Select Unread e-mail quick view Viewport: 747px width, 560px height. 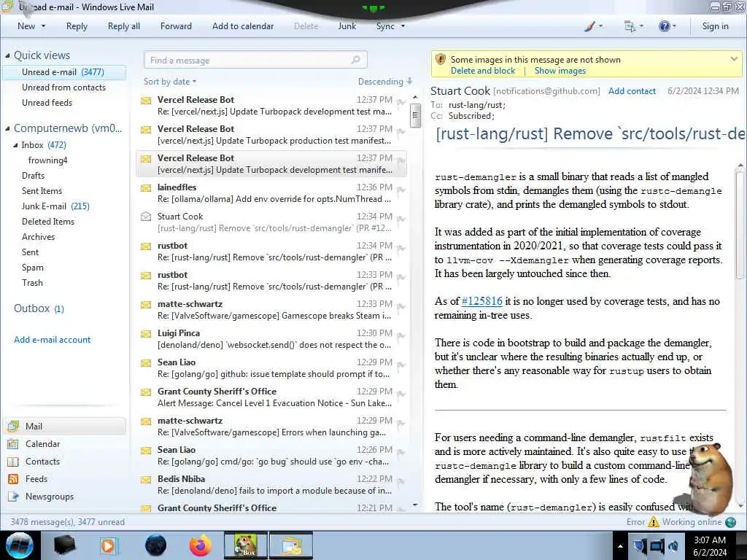(x=64, y=72)
